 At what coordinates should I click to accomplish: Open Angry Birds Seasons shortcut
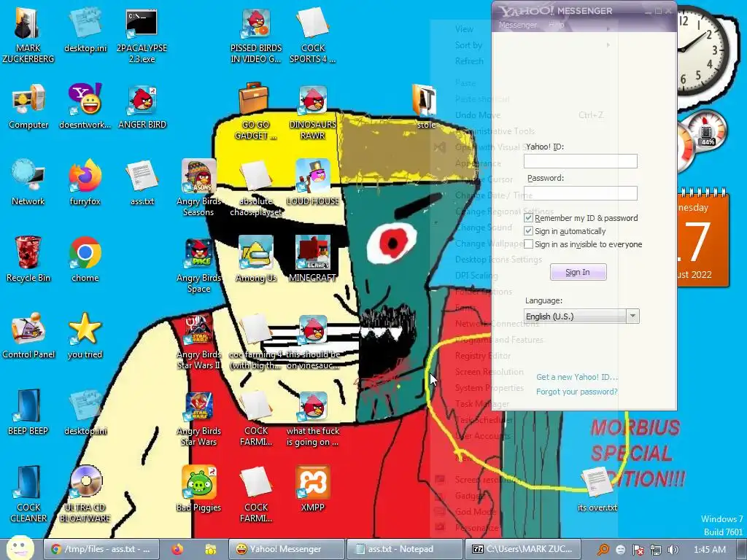[198, 187]
